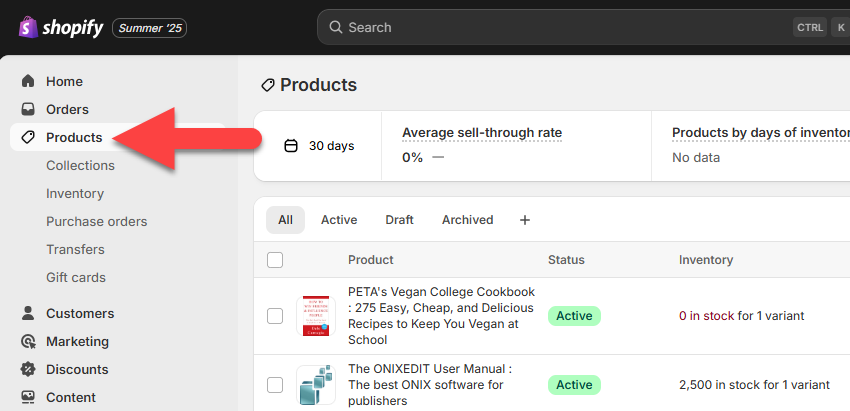Screen dimensions: 850x411
Task: Click the Inventory column header
Action: tap(706, 260)
